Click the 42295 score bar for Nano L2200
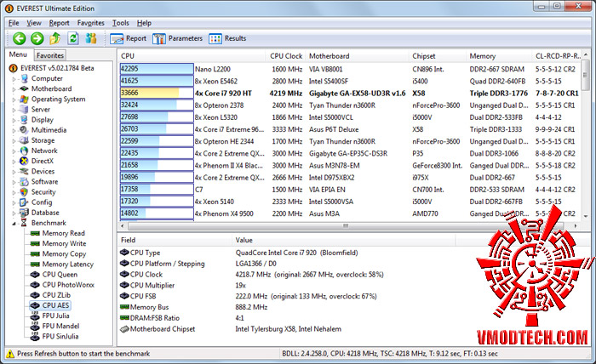This screenshot has width=596, height=364. [157, 69]
